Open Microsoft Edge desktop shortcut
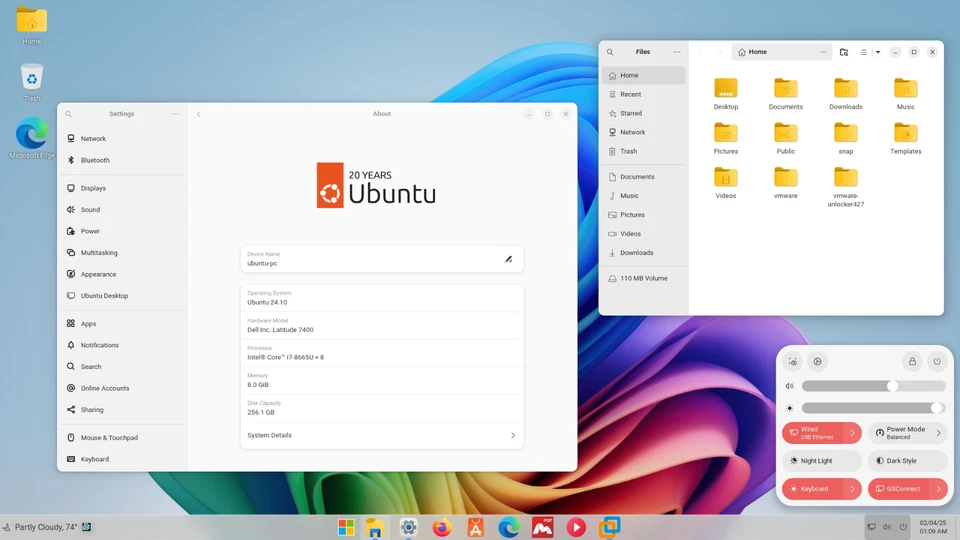 tap(32, 138)
